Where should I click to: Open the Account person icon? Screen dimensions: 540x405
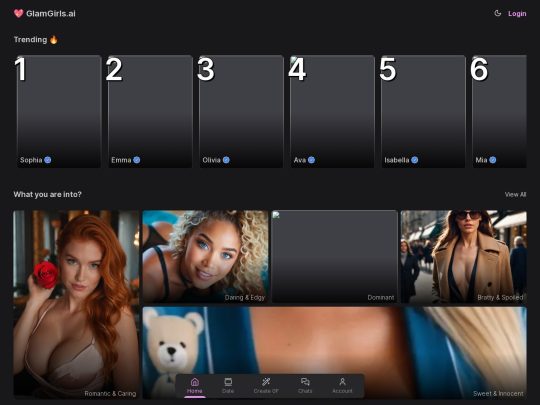pyautogui.click(x=342, y=382)
